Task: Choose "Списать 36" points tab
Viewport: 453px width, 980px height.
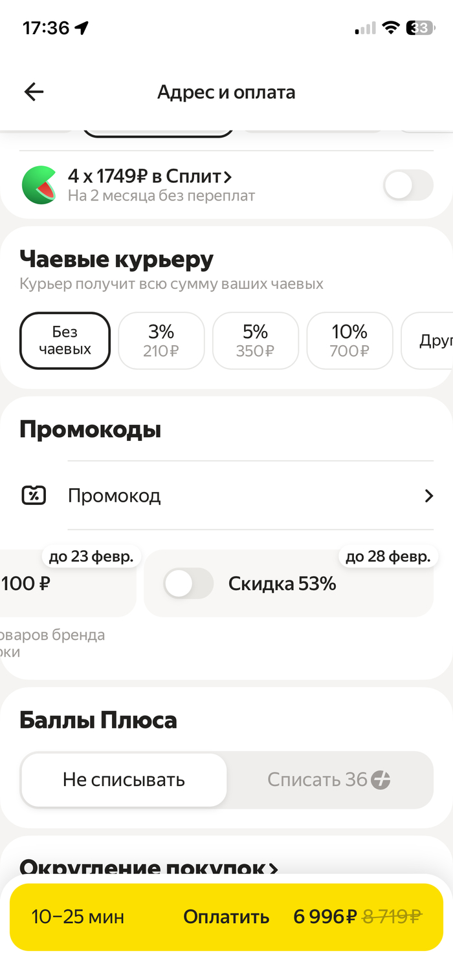Action: point(329,780)
